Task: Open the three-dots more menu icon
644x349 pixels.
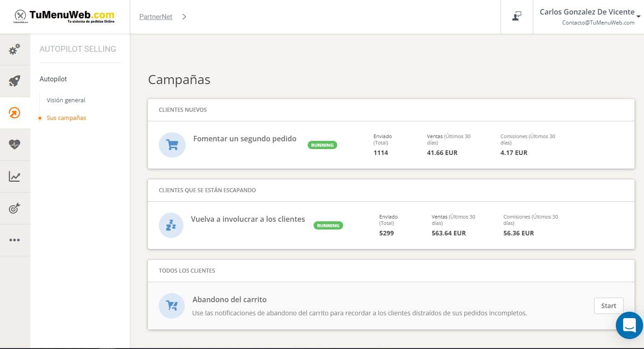Action: (15, 240)
